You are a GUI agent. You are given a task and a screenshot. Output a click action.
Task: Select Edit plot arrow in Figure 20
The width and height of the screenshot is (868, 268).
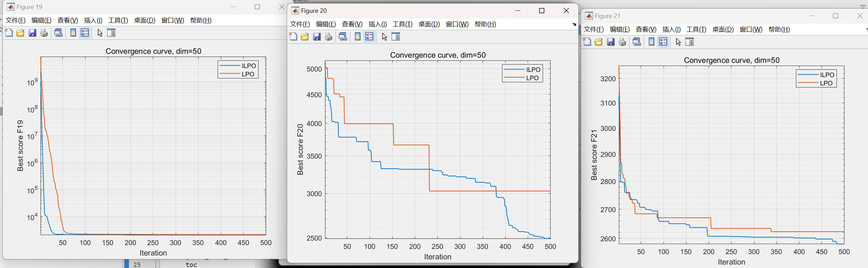pyautogui.click(x=384, y=36)
